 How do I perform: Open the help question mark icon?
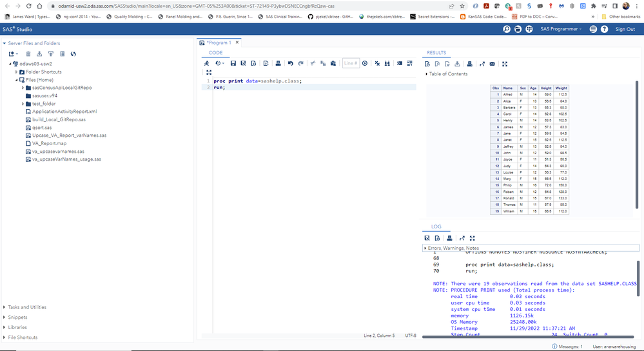(604, 29)
